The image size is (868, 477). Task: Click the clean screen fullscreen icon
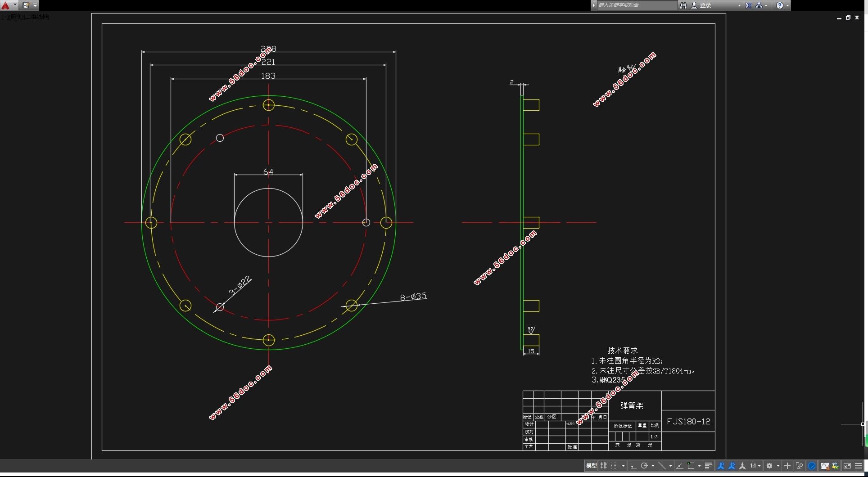click(x=847, y=466)
